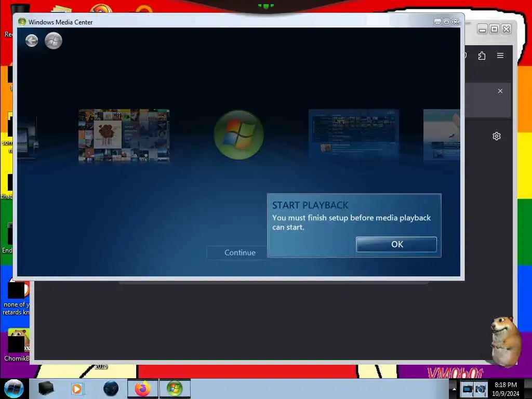Show hidden system tray icons
The image size is (532, 399).
(454, 389)
